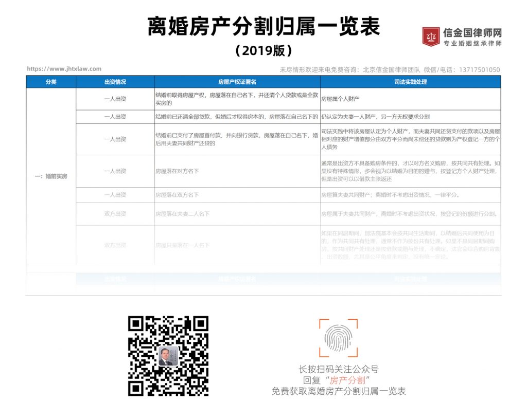The height and width of the screenshot is (420, 527).
Task: Select the （2019版） subtitle
Action: click(x=264, y=51)
